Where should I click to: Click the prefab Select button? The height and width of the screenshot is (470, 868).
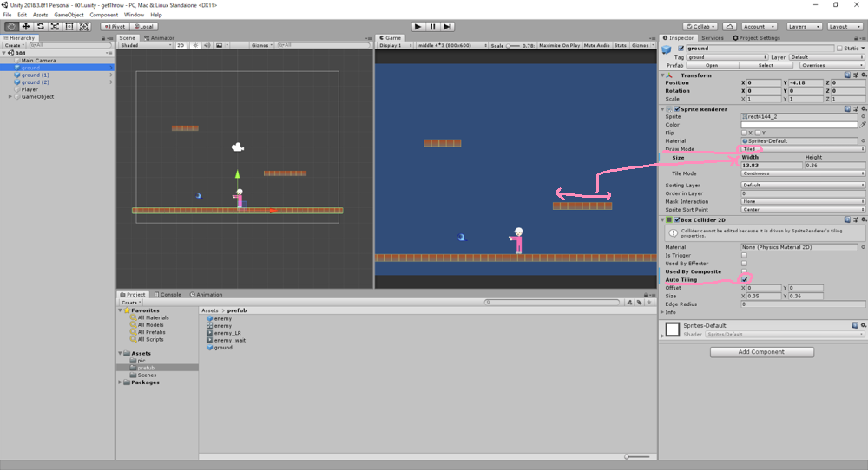coord(766,65)
